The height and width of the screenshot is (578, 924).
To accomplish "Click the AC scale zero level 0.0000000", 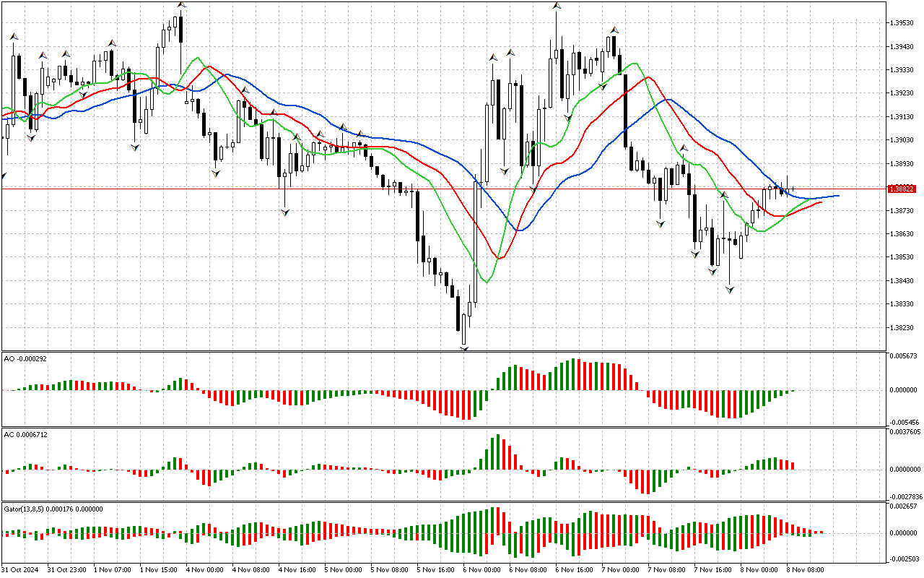I will [x=905, y=469].
